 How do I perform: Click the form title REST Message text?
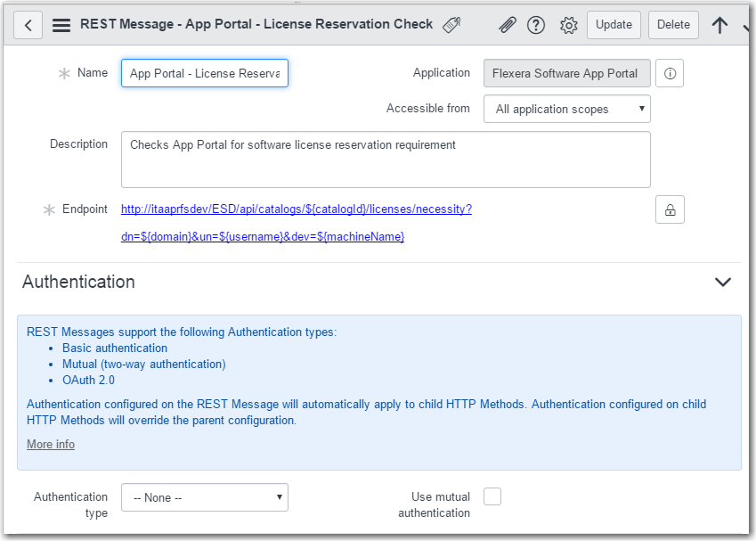click(256, 24)
